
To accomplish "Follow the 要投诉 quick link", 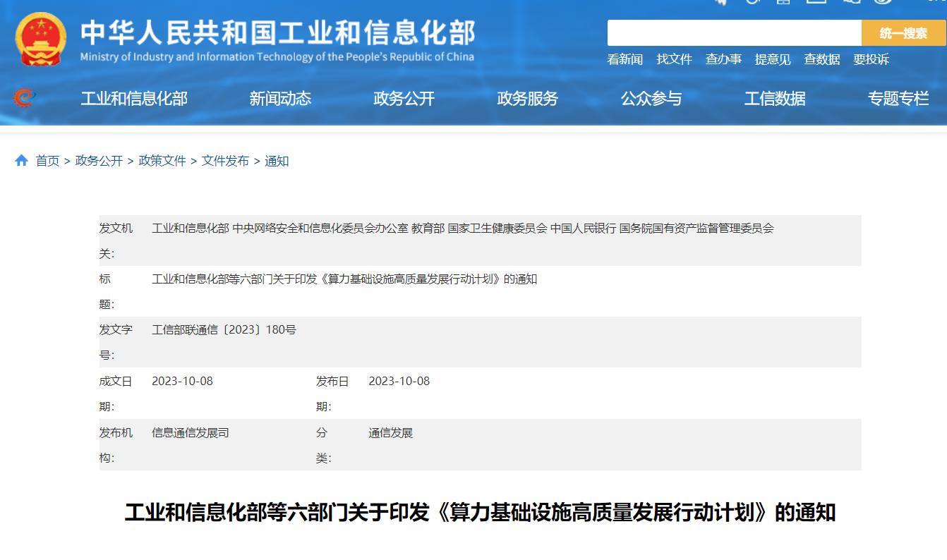I will coord(871,60).
